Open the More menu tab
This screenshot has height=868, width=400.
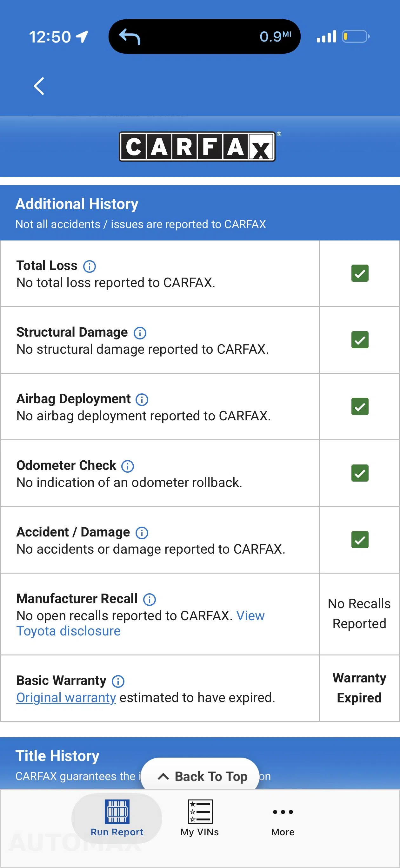tap(283, 818)
